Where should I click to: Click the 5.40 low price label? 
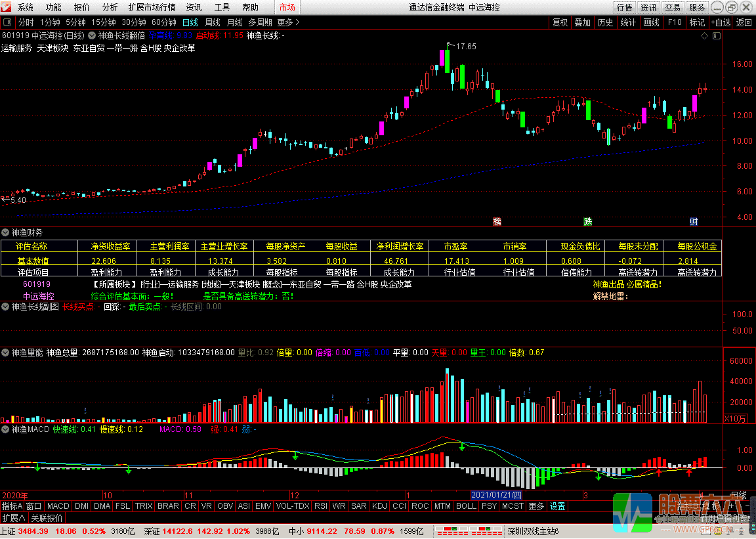[x=18, y=200]
